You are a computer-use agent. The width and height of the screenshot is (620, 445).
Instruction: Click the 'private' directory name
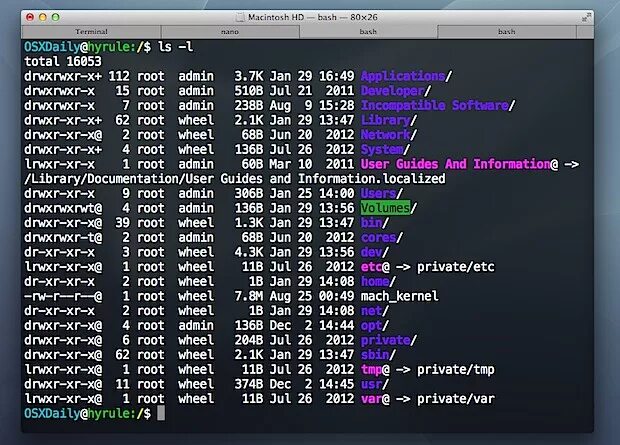coord(385,340)
